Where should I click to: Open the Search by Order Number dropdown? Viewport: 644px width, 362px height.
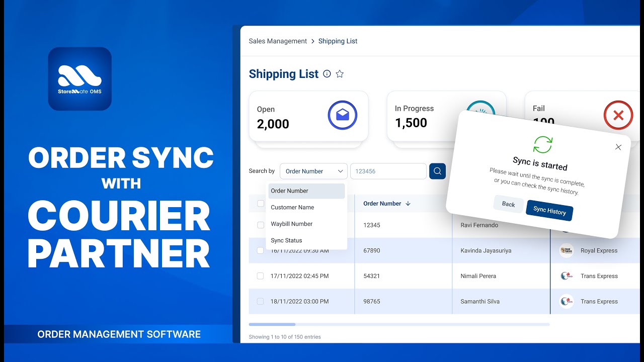pos(313,171)
